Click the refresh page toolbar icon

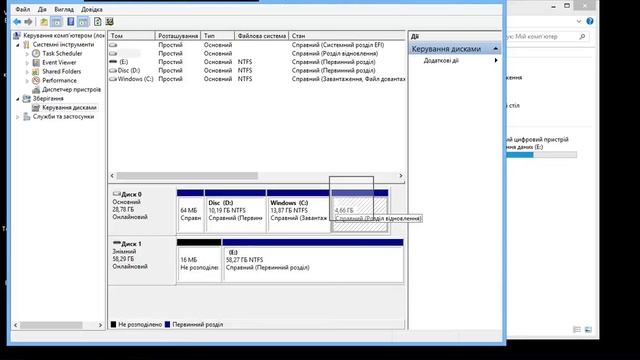[97, 22]
